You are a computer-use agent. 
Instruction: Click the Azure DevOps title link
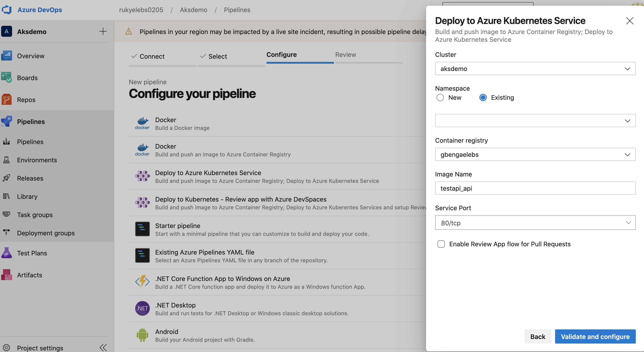coord(40,10)
